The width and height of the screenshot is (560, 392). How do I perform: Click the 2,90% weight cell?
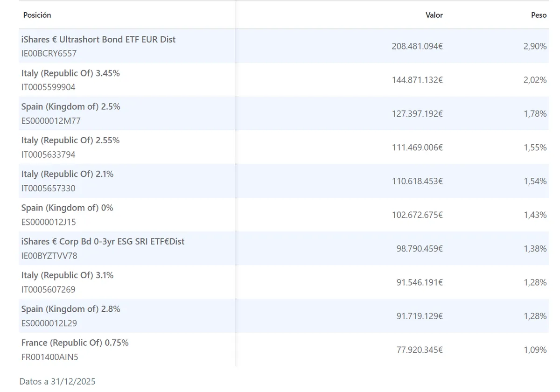pyautogui.click(x=535, y=47)
